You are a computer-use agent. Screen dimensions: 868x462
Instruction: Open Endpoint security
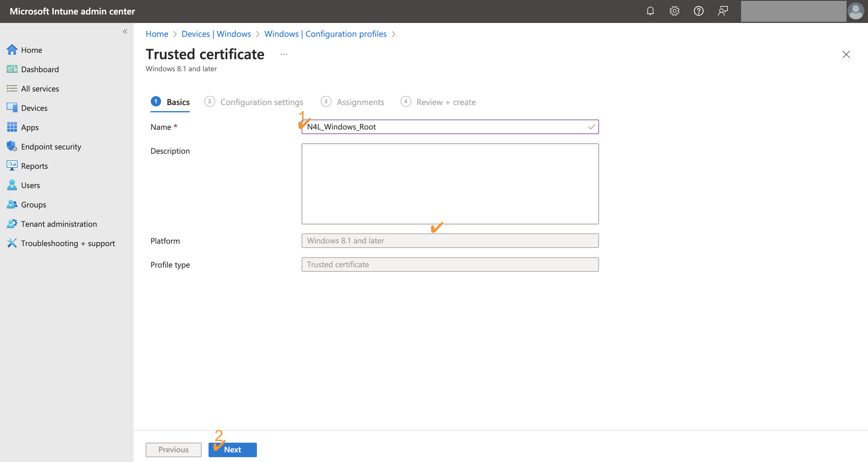coord(51,146)
